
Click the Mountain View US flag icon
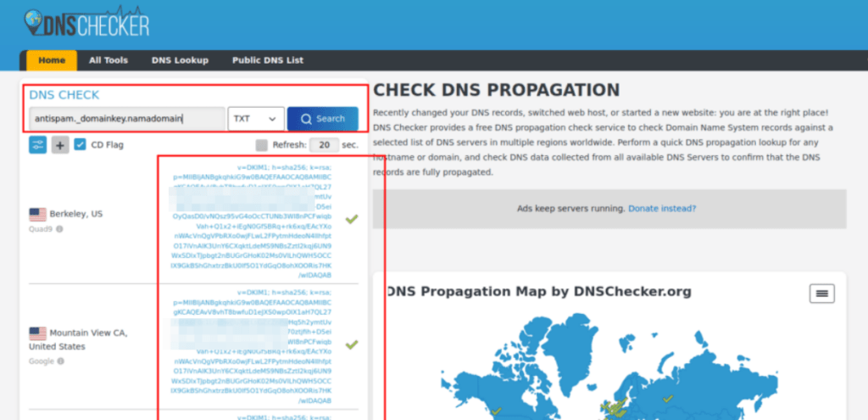pyautogui.click(x=37, y=333)
